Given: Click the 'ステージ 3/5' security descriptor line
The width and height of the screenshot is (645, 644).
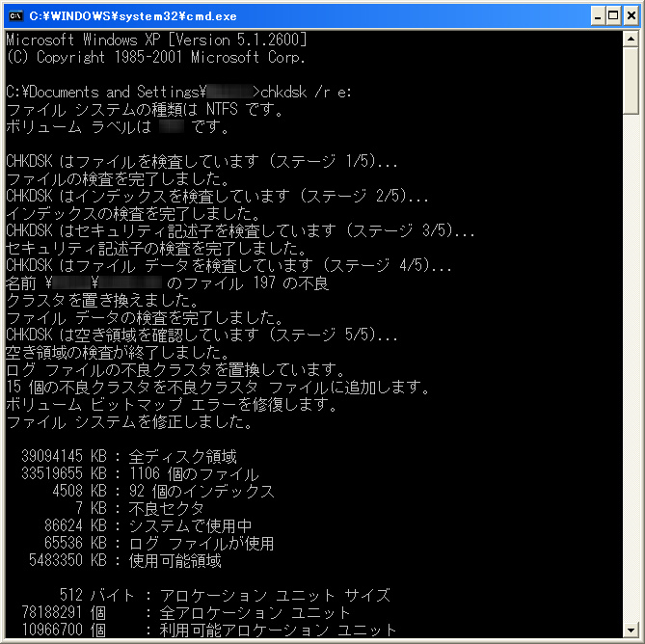Looking at the screenshot, I should click(x=240, y=231).
